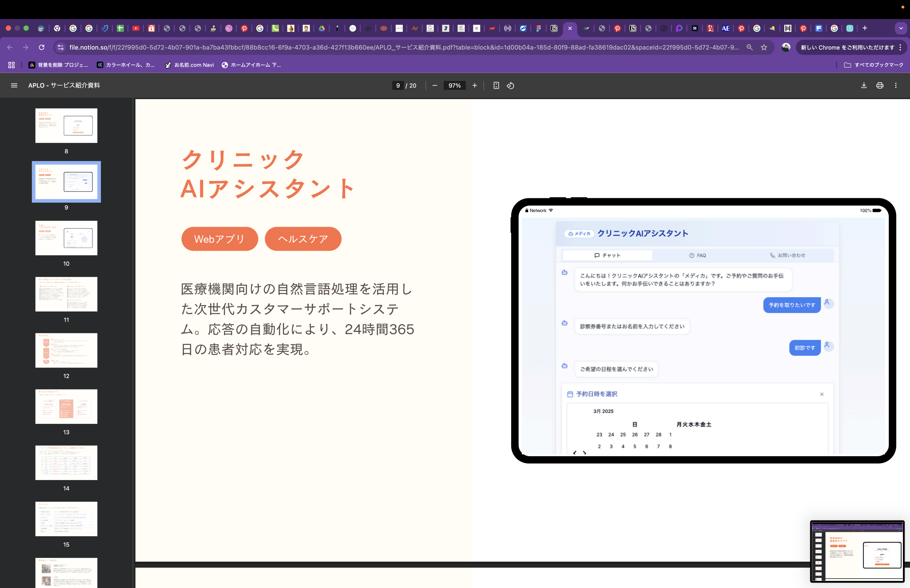
Task: Go forward in browser history
Action: [26, 47]
